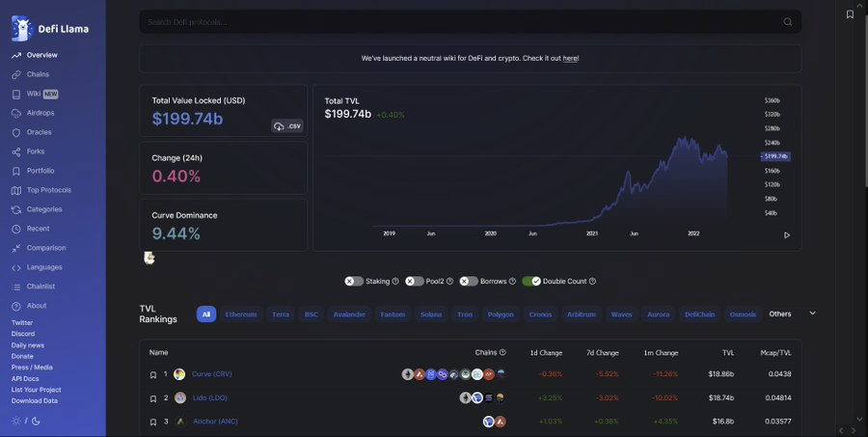Filter rankings by Solana

coord(431,314)
